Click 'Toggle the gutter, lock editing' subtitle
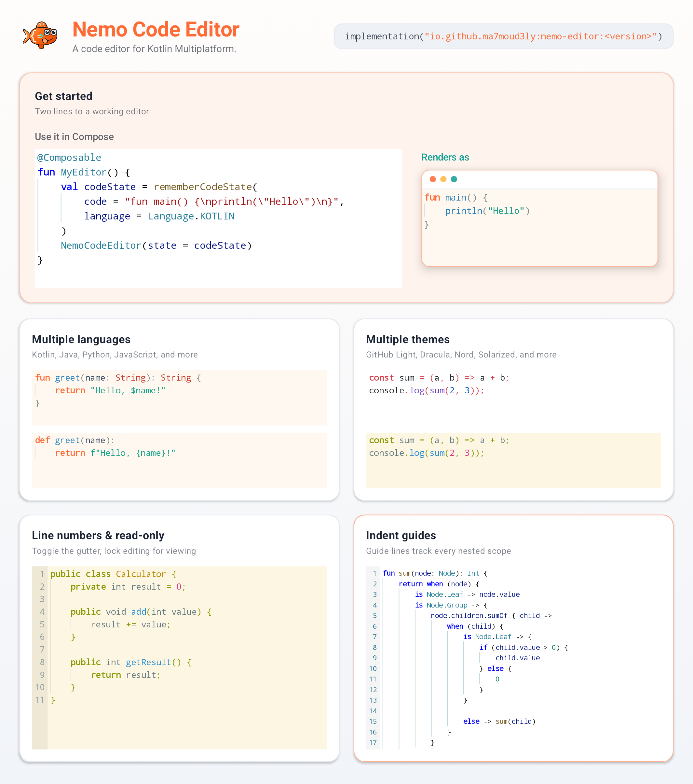Image resolution: width=693 pixels, height=784 pixels. point(114,551)
